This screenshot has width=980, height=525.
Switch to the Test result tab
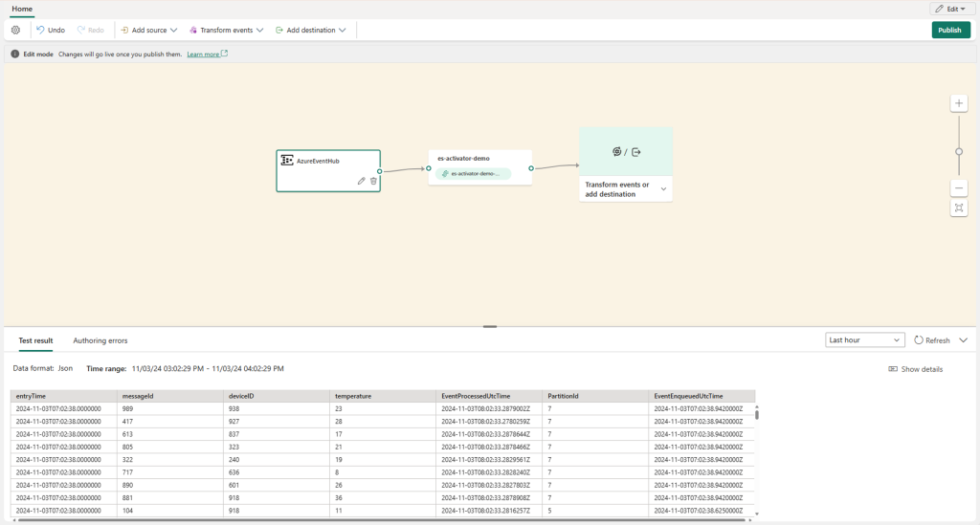click(35, 340)
